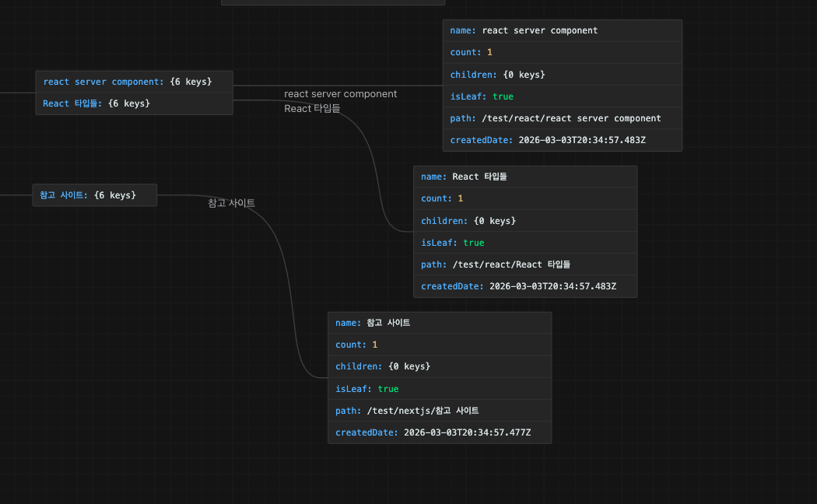The width and height of the screenshot is (817, 504).
Task: Select the 'name: 참고 사이트' row
Action: (439, 323)
